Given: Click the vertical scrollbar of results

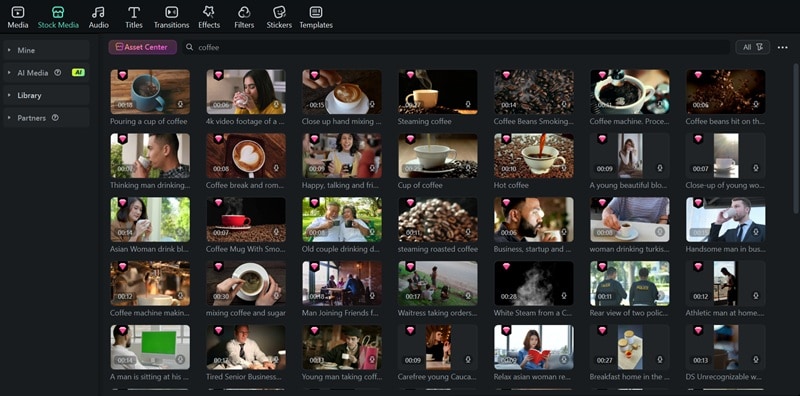Looking at the screenshot, I should [x=796, y=138].
